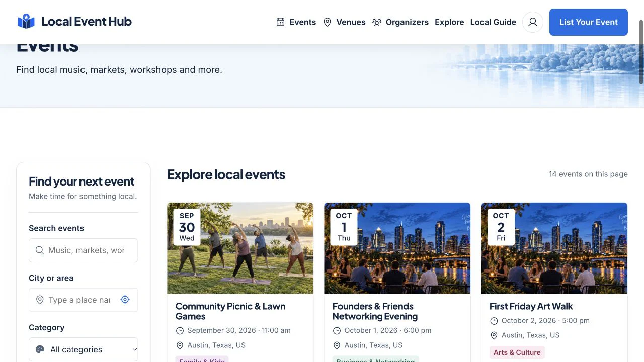Click the OCT 1 Thu date badge

point(344,227)
